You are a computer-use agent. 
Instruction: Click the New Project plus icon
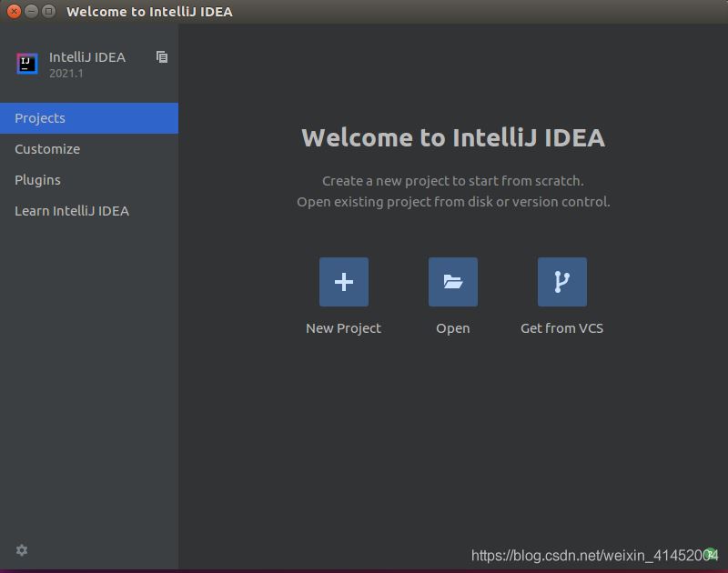point(343,282)
